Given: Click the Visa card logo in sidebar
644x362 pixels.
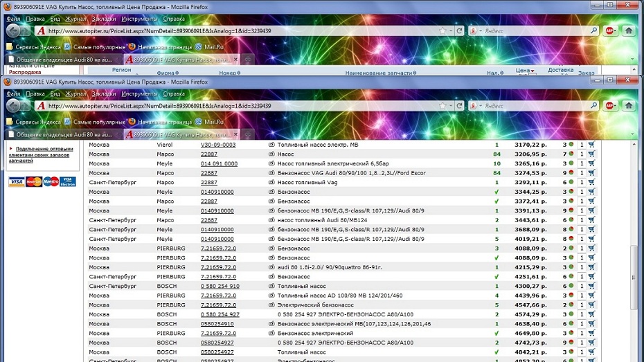Looking at the screenshot, I should pyautogui.click(x=17, y=181).
